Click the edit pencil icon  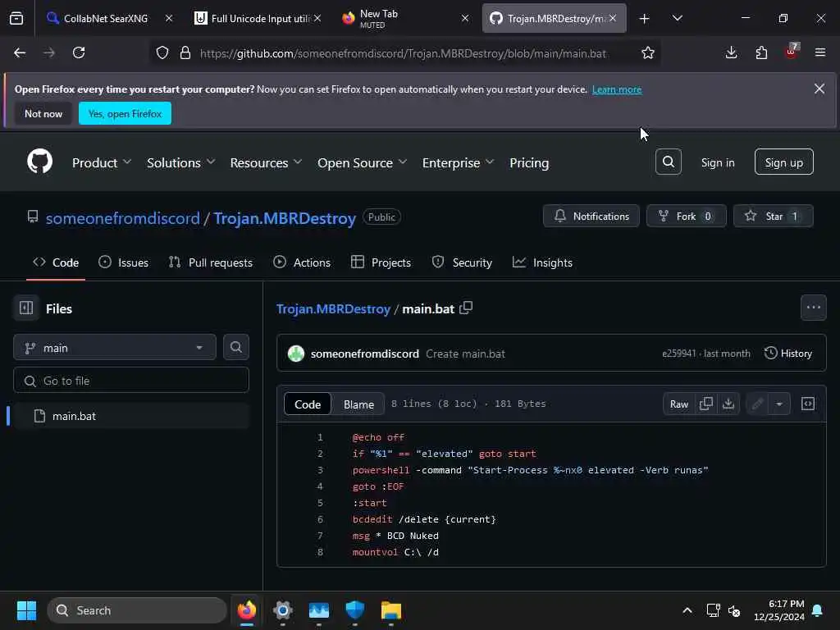757,404
